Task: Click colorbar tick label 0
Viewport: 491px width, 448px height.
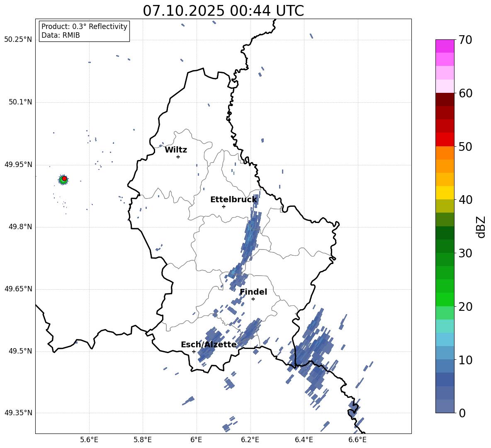Action: tap(462, 413)
